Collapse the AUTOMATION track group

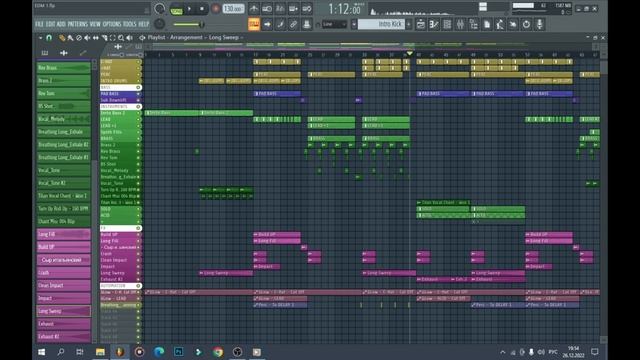coord(138,286)
